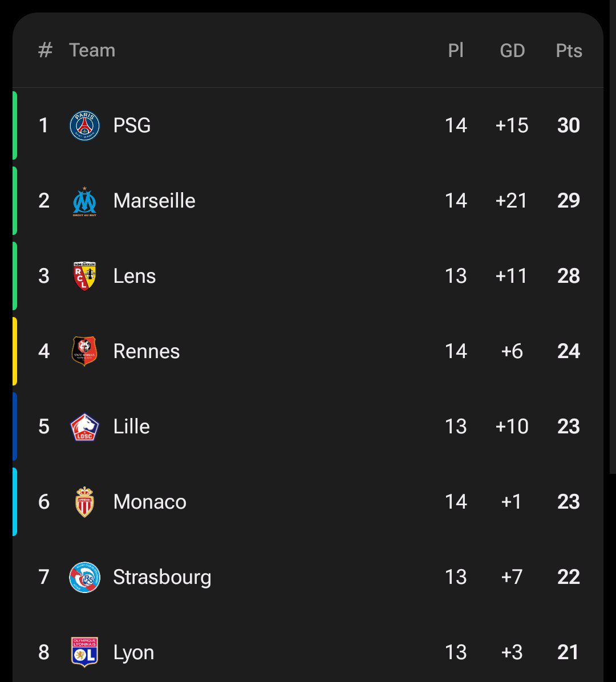Viewport: 616px width, 682px height.
Task: Click the Lyon club logo
Action: pyautogui.click(x=84, y=652)
